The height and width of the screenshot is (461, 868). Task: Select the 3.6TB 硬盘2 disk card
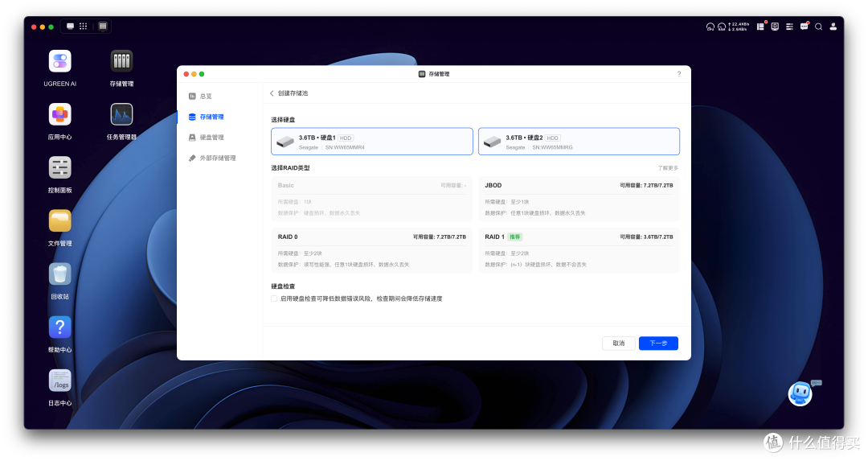point(579,142)
